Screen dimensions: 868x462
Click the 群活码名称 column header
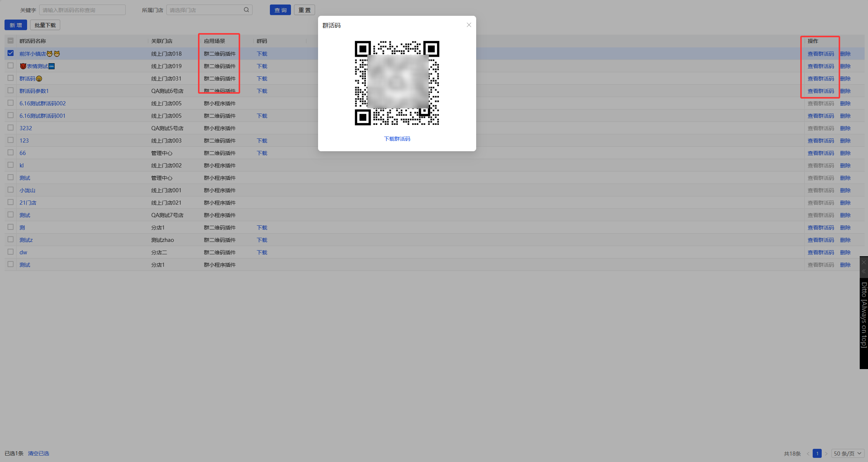coord(33,41)
